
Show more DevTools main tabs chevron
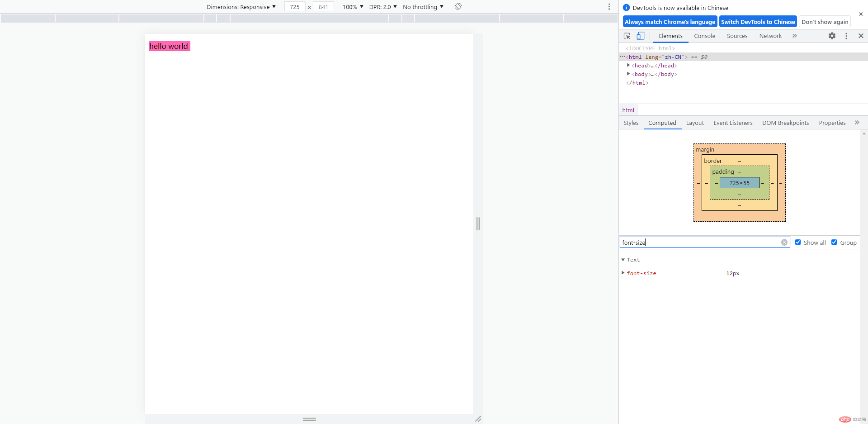[794, 36]
